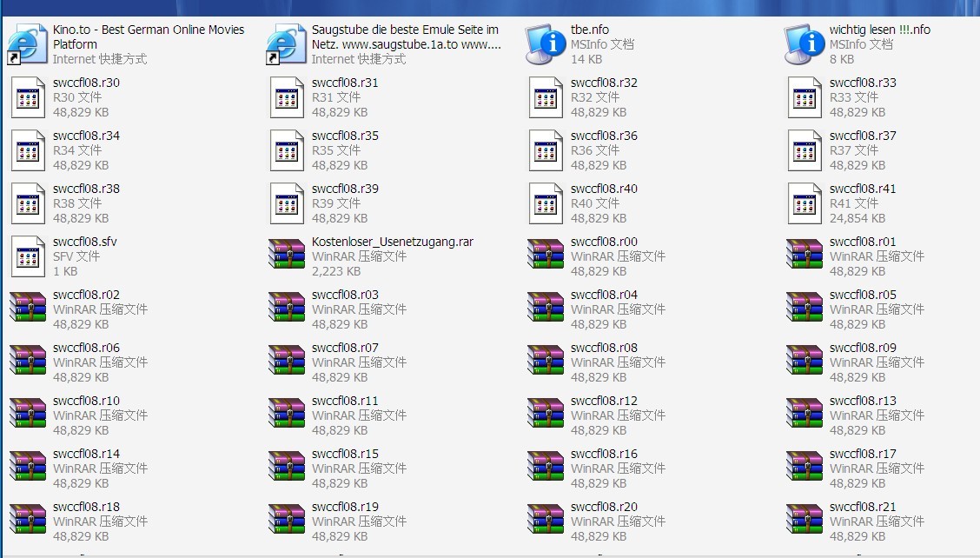Viewport: 980px width, 558px height.
Task: Click the swccfl08.r41 file icon
Action: click(805, 203)
